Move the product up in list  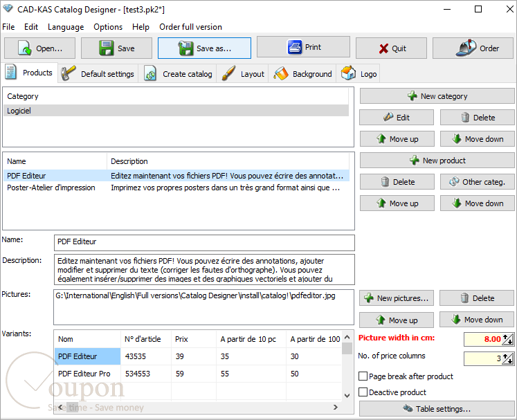point(397,203)
